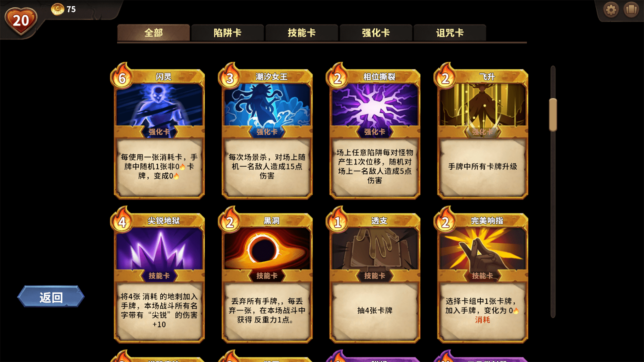Open settings gear icon

pyautogui.click(x=611, y=10)
